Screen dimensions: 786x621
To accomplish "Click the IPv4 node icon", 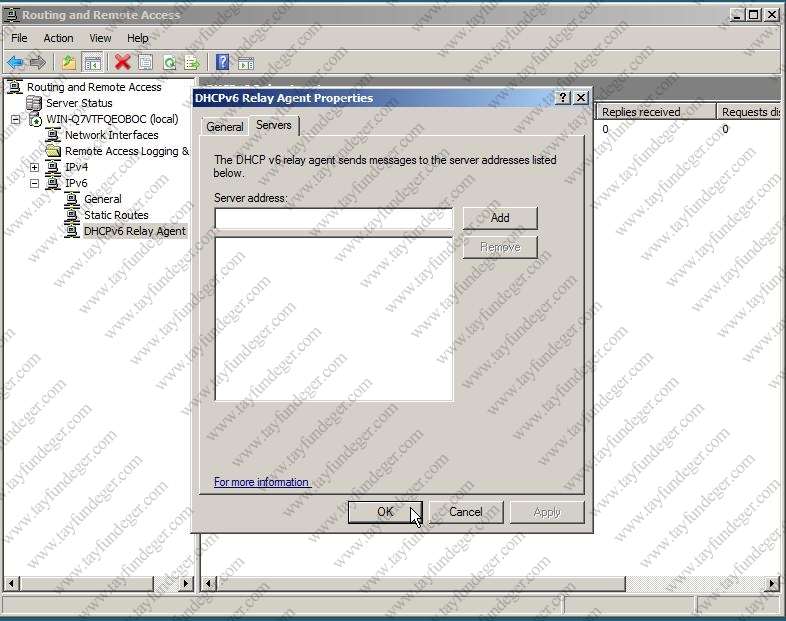I will [53, 167].
